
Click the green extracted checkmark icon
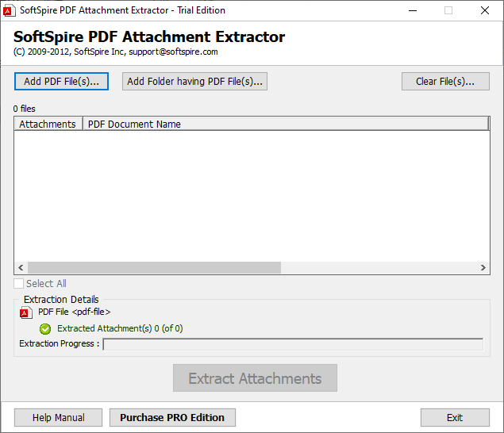[45, 328]
